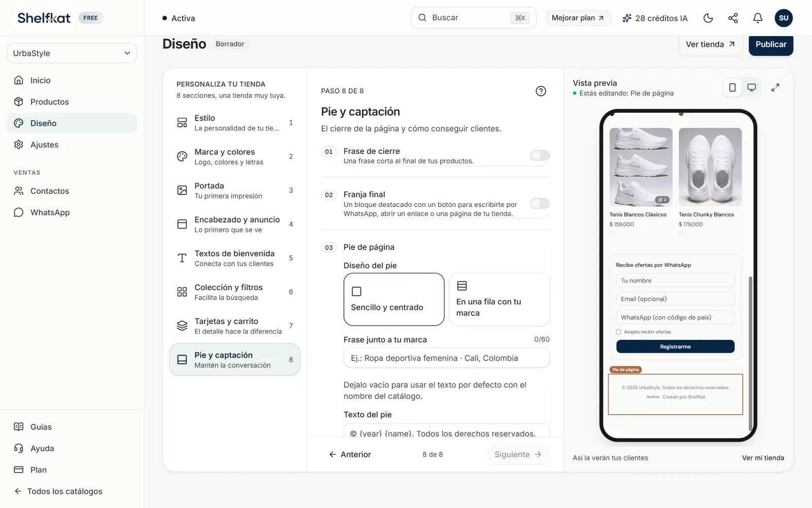Select Colección y filtros step
The image size is (812, 508).
234,292
